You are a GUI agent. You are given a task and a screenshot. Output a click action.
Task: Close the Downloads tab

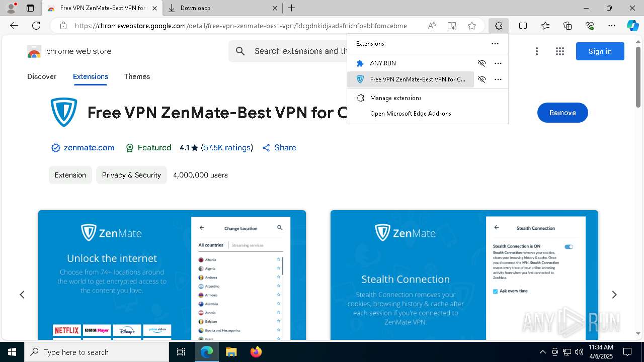click(x=275, y=8)
